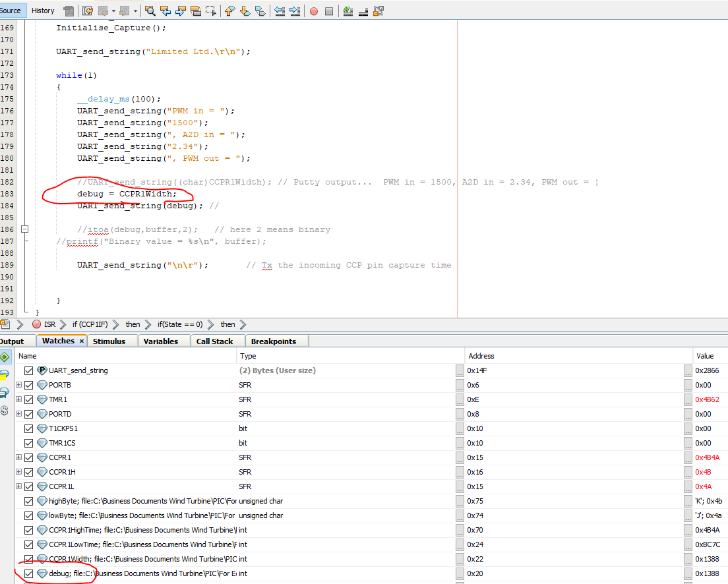Image resolution: width=728 pixels, height=584 pixels.
Task: Click Toggle Highlight Search icon
Action: point(196,11)
